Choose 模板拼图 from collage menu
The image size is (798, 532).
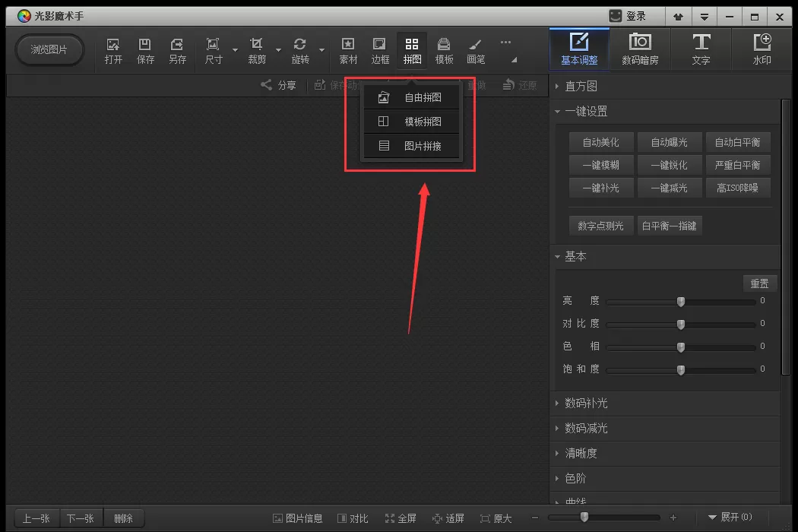tap(411, 122)
